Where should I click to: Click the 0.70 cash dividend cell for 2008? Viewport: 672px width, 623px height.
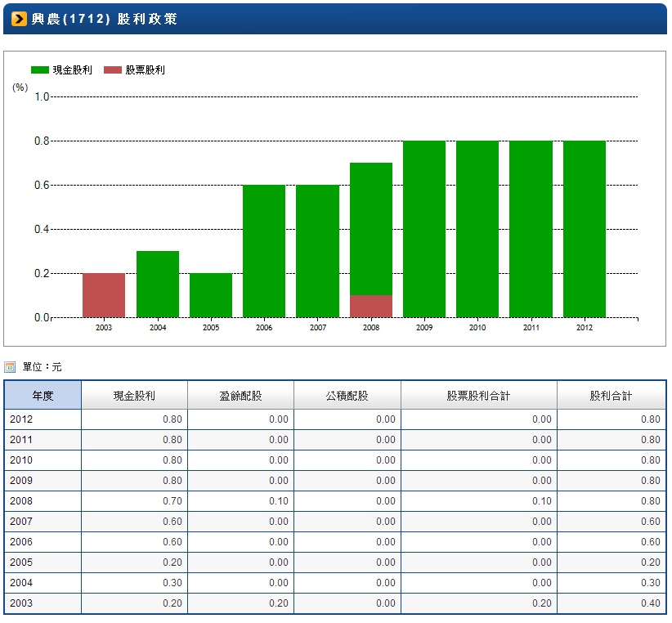134,501
